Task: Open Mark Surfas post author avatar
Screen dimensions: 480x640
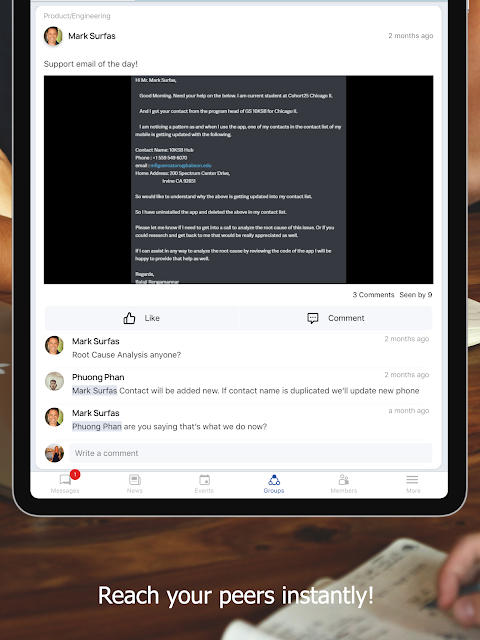Action: click(53, 36)
